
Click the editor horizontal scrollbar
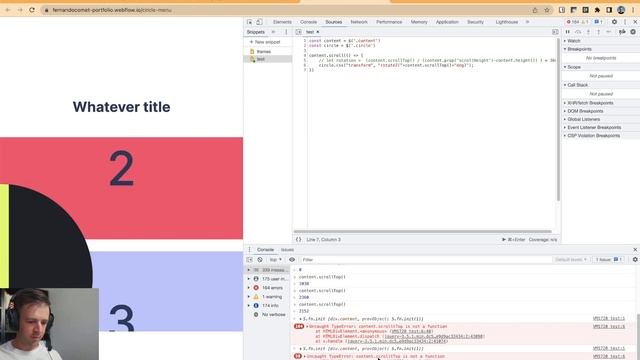(x=422, y=231)
